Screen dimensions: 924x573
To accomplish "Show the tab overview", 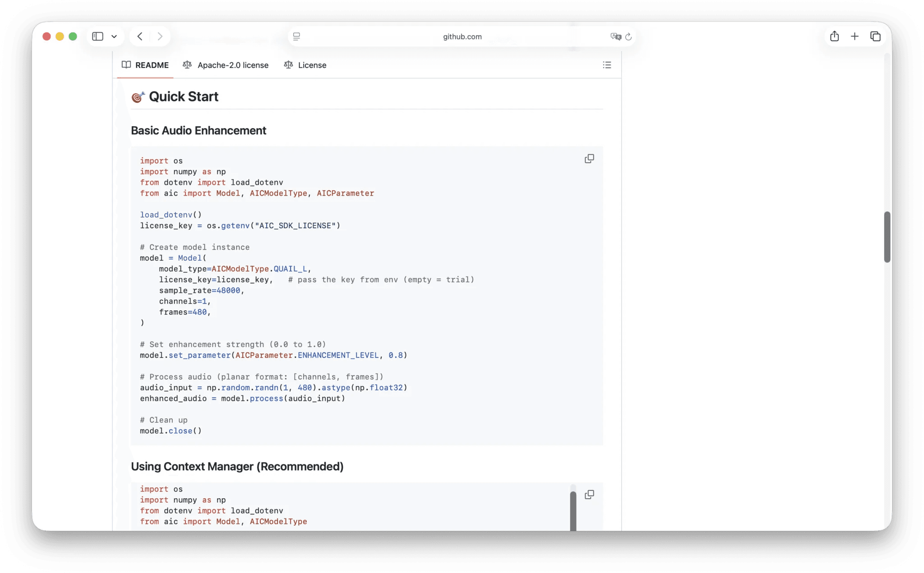I will coord(875,37).
